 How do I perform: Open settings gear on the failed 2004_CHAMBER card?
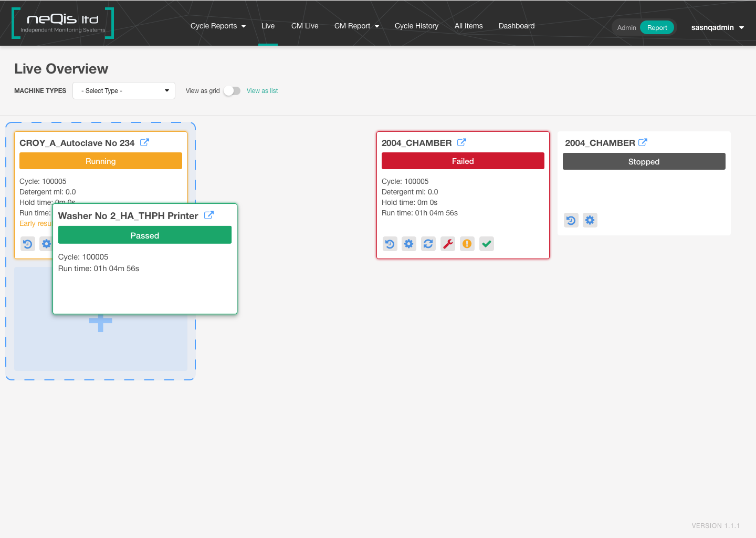click(409, 243)
